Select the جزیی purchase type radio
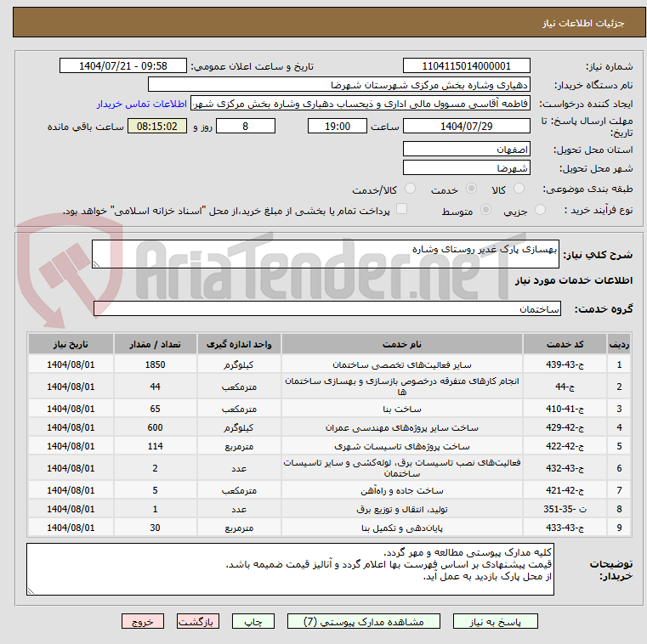Viewport: 647px width, 644px height. [540, 210]
